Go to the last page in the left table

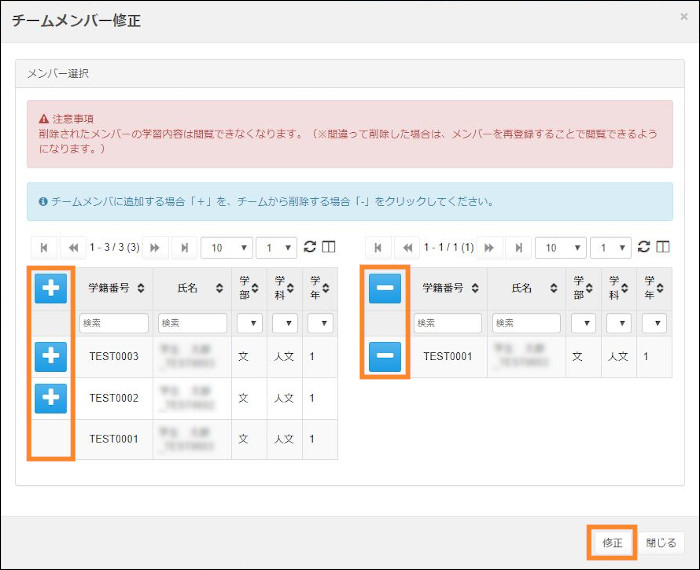click(x=185, y=247)
